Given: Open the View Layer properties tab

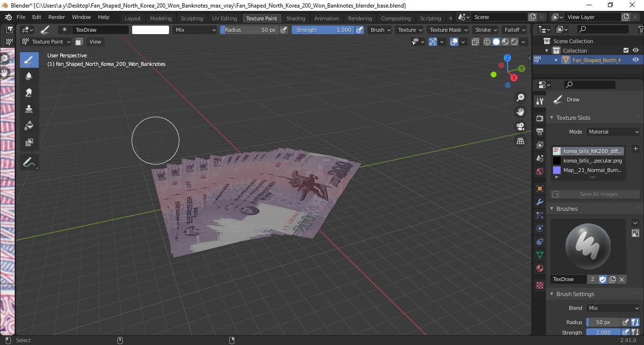Looking at the screenshot, I should click(539, 145).
